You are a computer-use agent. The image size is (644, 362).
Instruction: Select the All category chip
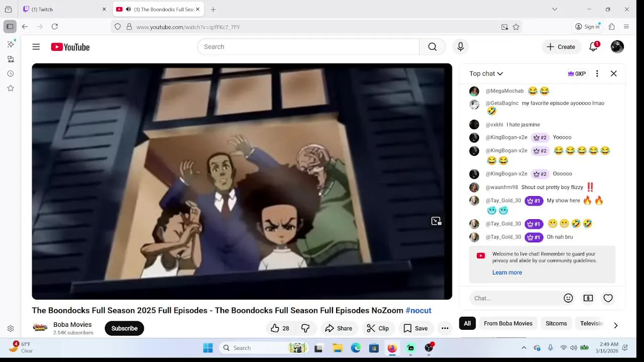pyautogui.click(x=467, y=323)
